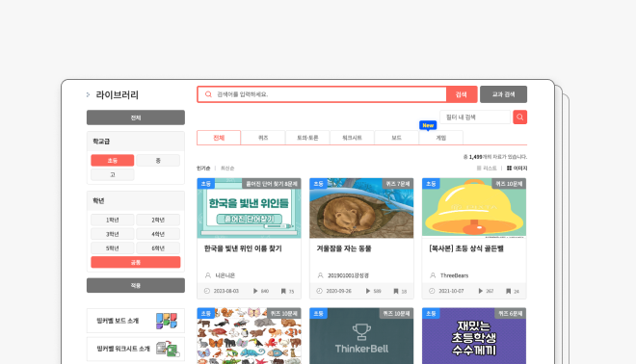Select 중 school level filter
636x364 pixels.
click(158, 161)
